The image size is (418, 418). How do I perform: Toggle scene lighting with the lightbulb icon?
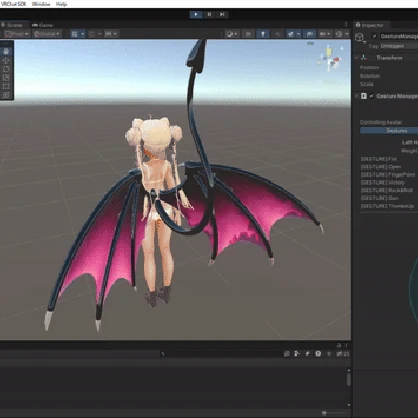click(263, 34)
